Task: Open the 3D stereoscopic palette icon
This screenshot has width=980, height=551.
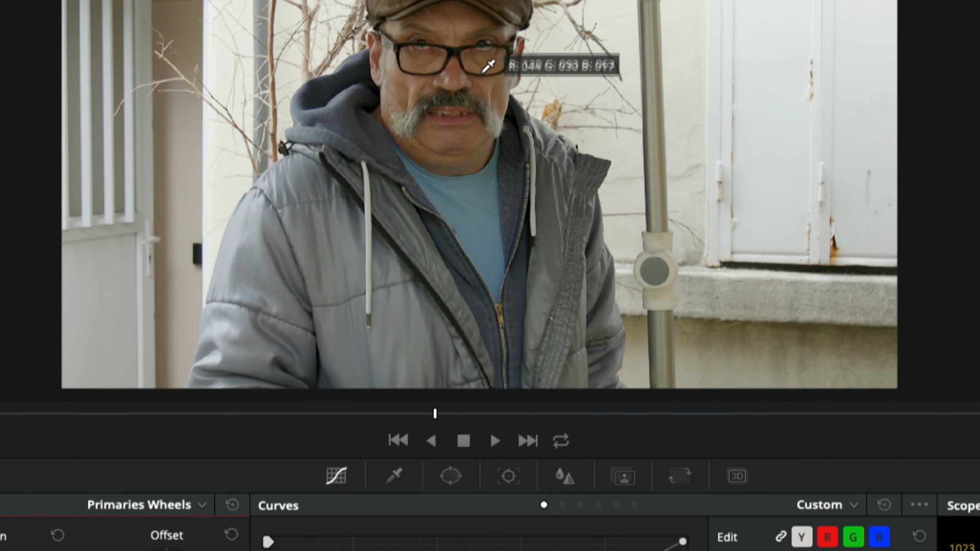Action: coord(737,476)
